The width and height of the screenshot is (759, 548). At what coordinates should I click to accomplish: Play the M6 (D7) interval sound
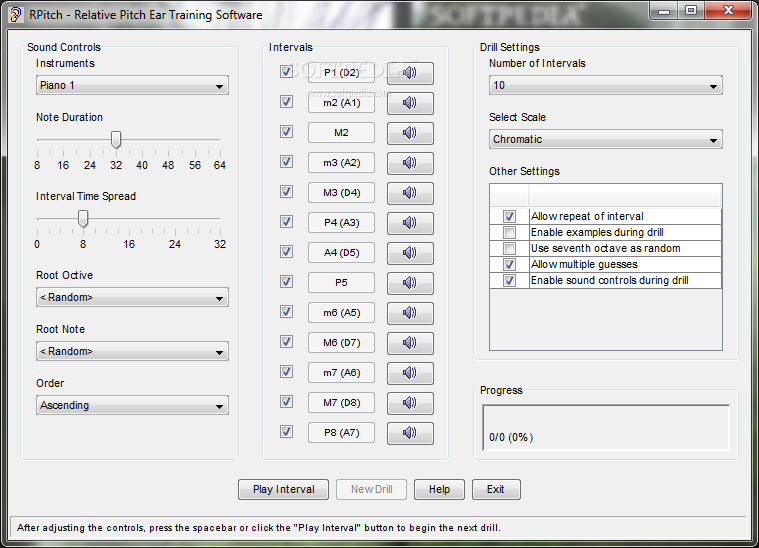[x=410, y=343]
